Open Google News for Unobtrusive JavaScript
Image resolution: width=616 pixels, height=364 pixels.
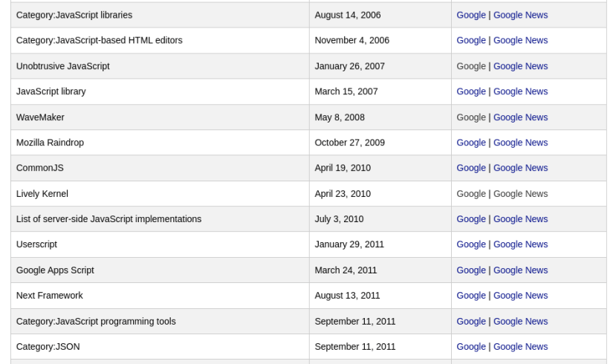(520, 66)
